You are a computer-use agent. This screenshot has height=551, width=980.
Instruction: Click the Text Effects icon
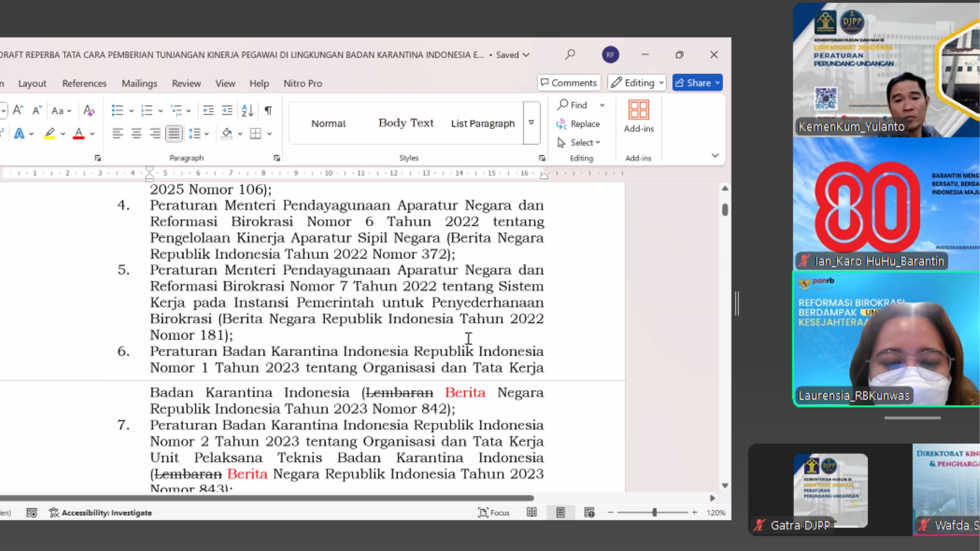point(19,134)
